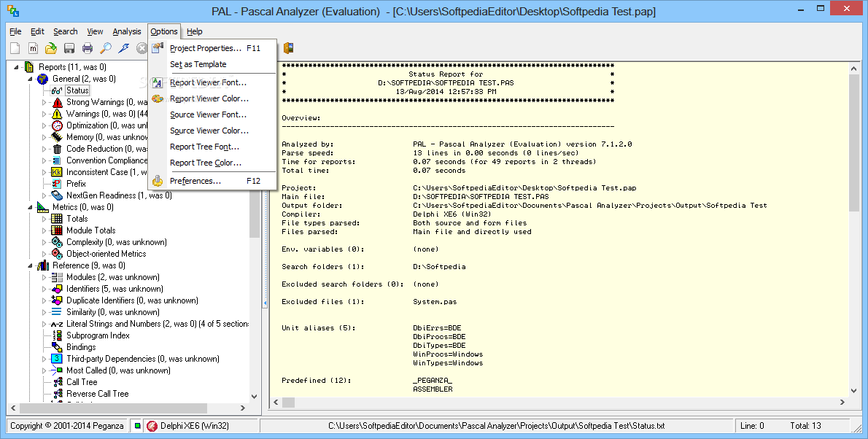This screenshot has width=868, height=439.
Task: Open the Help menu
Action: pyautogui.click(x=194, y=31)
